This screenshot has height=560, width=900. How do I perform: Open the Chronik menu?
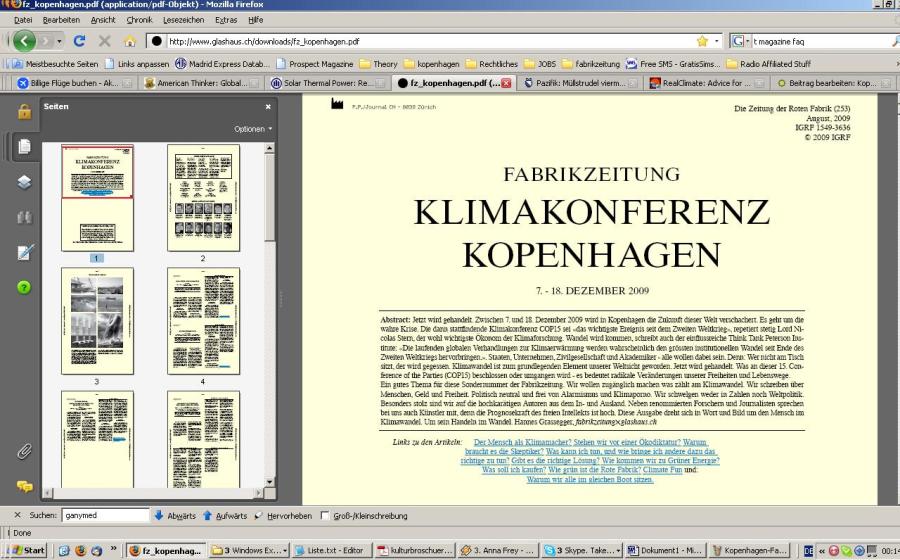point(139,20)
